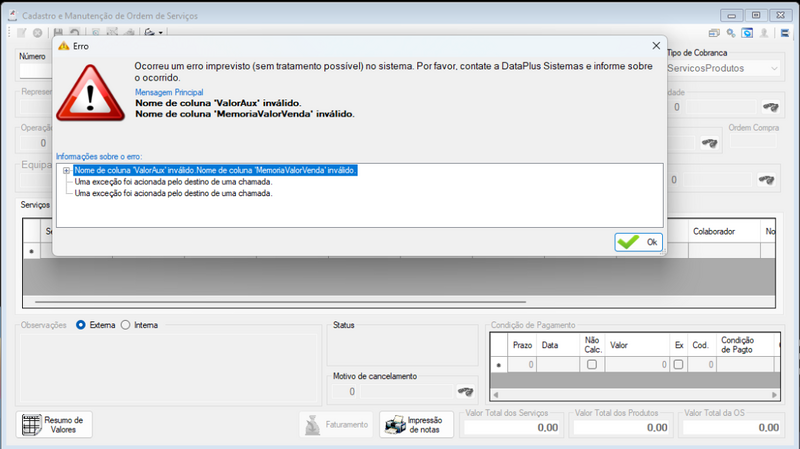Click the edit record toolbar icon
The height and width of the screenshot is (449, 800).
pos(21,33)
